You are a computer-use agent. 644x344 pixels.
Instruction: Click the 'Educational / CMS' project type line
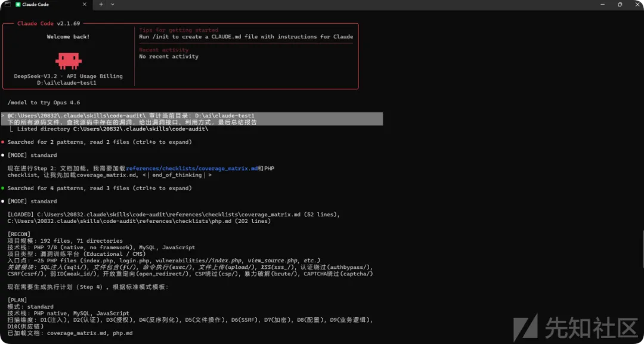tap(76, 254)
